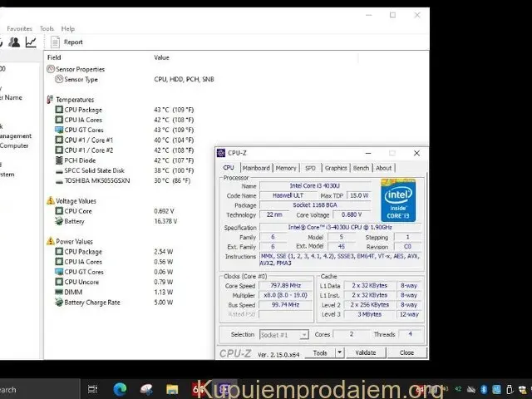Open File Explorer from the taskbar
The height and width of the screenshot is (399, 532).
click(x=172, y=389)
